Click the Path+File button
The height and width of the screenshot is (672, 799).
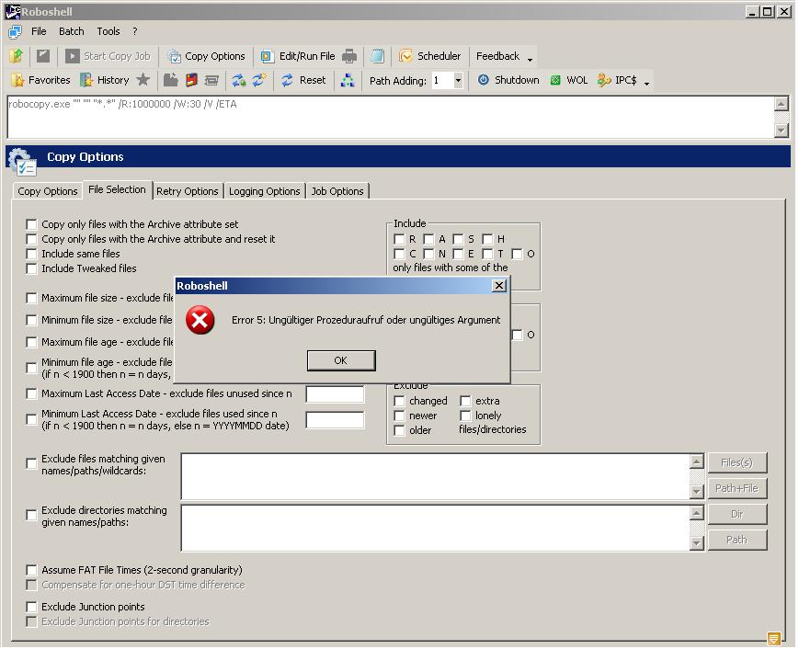pyautogui.click(x=736, y=488)
